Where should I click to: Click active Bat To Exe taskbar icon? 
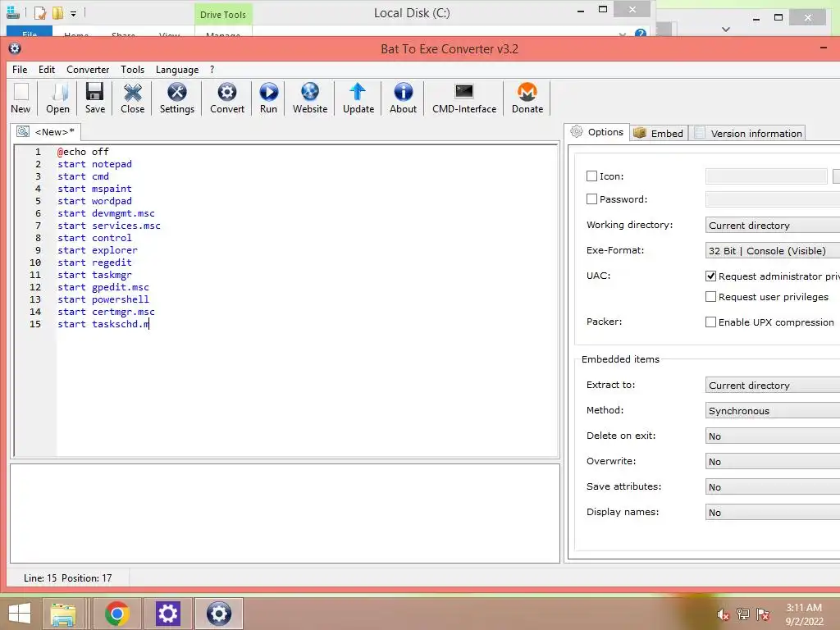218,614
